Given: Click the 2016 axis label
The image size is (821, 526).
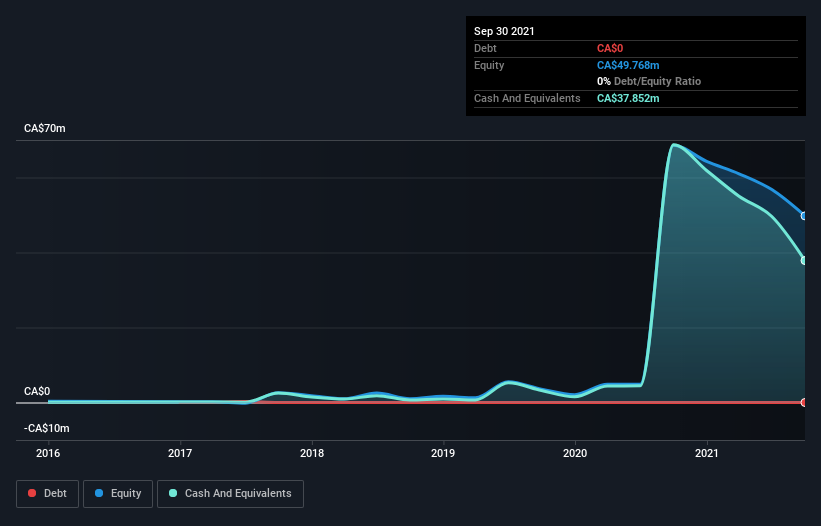Looking at the screenshot, I should pos(48,453).
